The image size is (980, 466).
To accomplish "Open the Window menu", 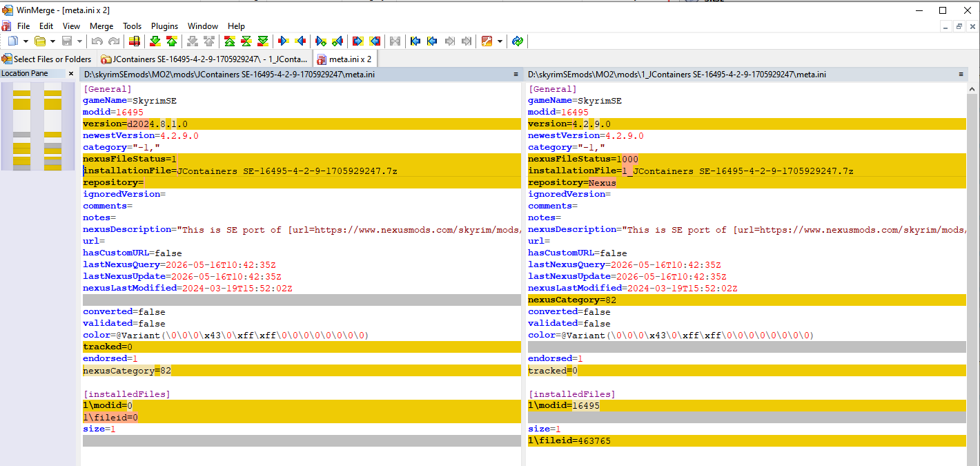I will coord(203,26).
